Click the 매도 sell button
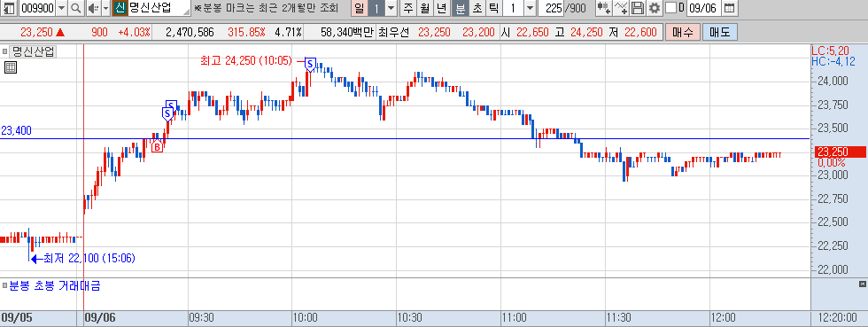Viewport: 868px width, 327px height. point(719,32)
